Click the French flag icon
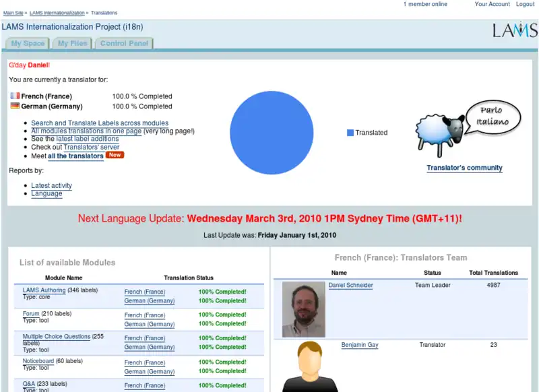Viewport: 539px width, 392px height. 15,96
